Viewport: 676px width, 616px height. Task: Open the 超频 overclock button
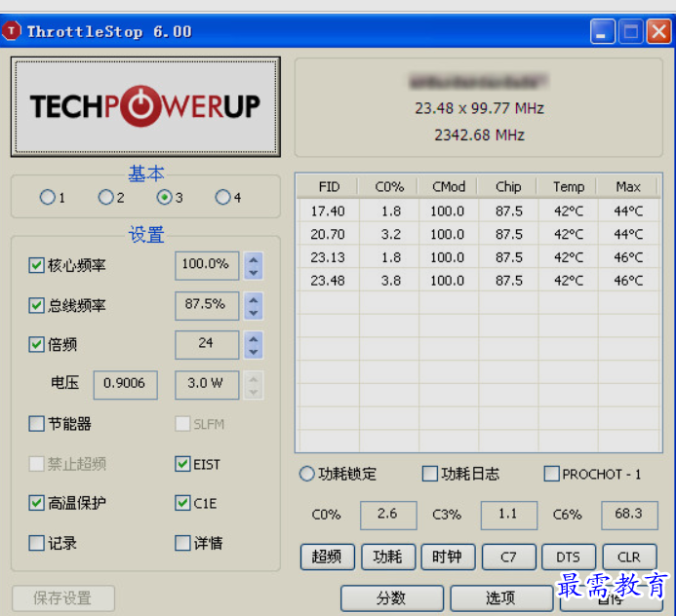tap(327, 557)
